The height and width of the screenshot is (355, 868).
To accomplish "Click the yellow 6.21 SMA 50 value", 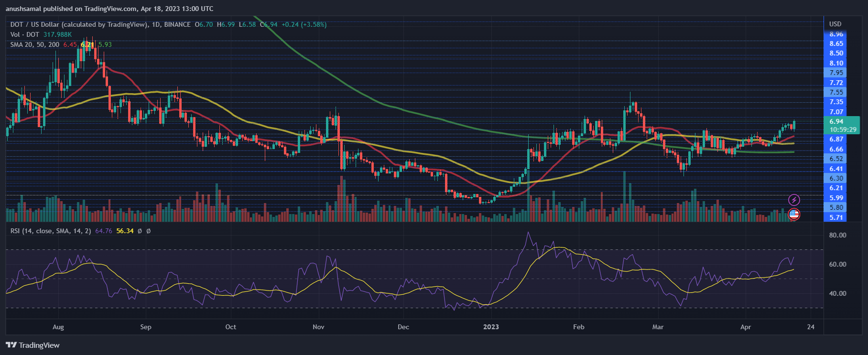I will pos(87,44).
